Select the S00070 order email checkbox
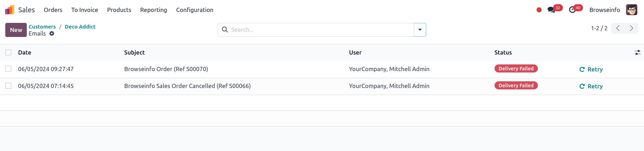This screenshot has height=151, width=644. (x=8, y=69)
